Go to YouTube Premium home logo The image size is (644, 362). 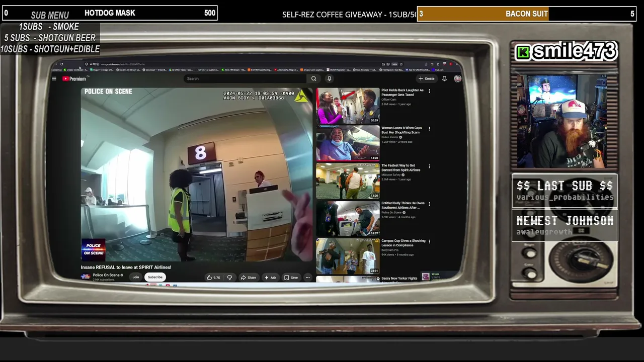74,78
